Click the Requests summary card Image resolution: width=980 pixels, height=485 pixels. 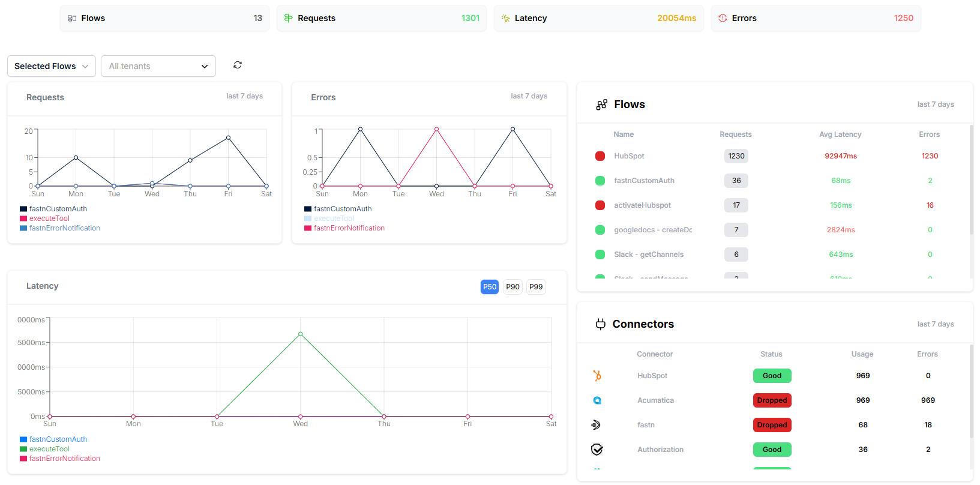382,18
